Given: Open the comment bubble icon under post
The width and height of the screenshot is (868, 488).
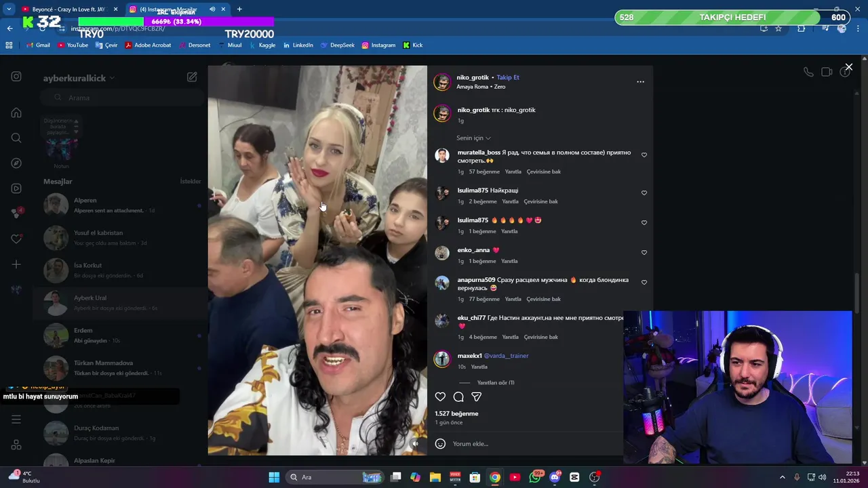Looking at the screenshot, I should [x=458, y=396].
